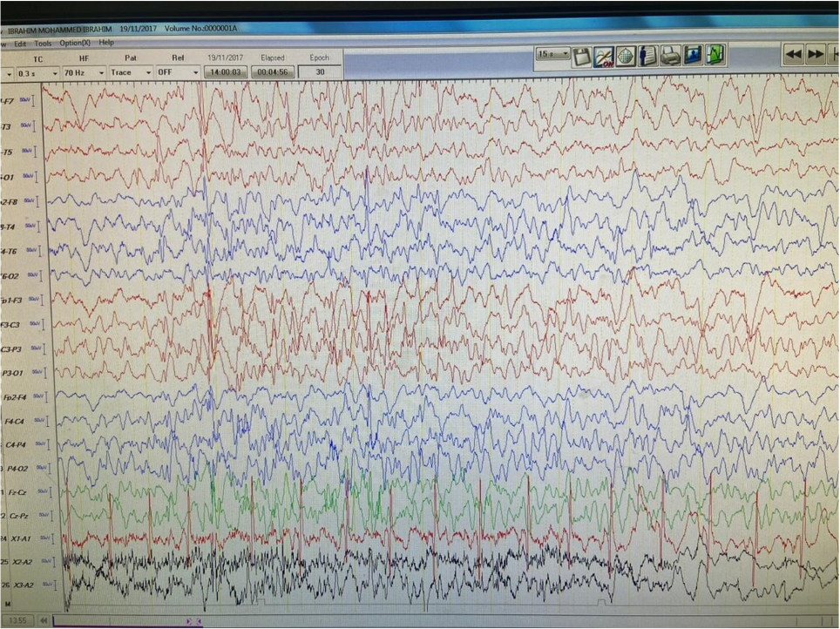Click the 00:04:56 elapsed time button
The height and width of the screenshot is (629, 840).
click(271, 72)
